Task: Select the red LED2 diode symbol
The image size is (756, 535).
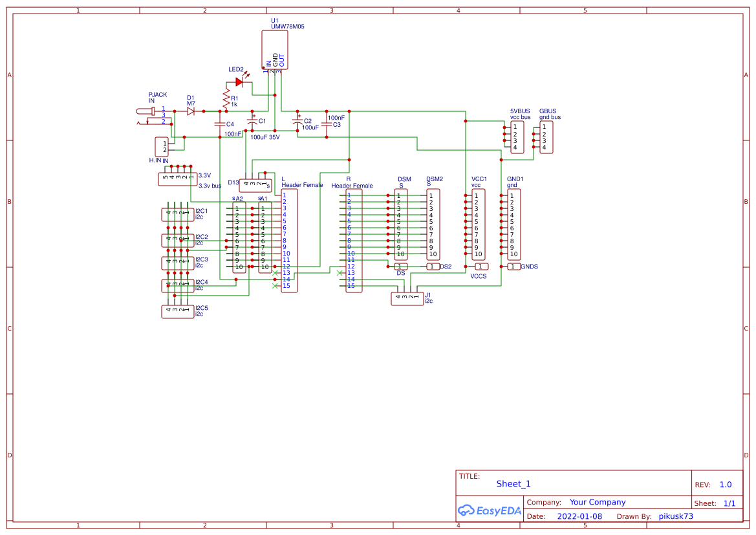Action: [x=240, y=82]
